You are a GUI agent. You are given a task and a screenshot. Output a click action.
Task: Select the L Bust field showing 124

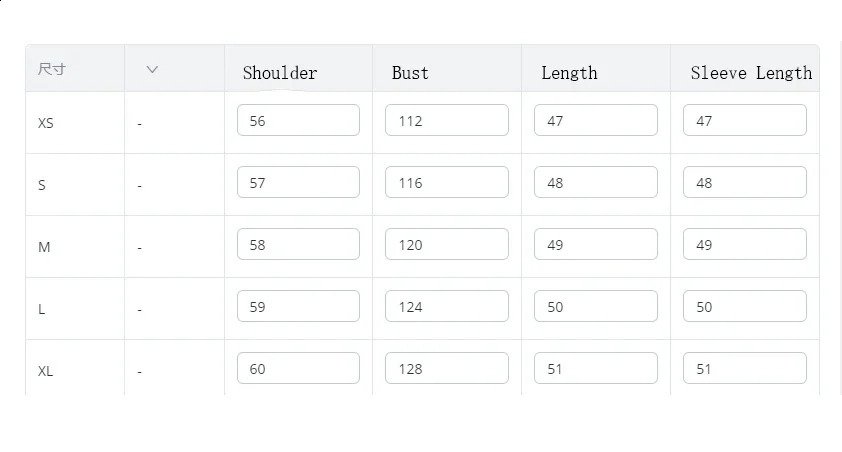coord(446,306)
